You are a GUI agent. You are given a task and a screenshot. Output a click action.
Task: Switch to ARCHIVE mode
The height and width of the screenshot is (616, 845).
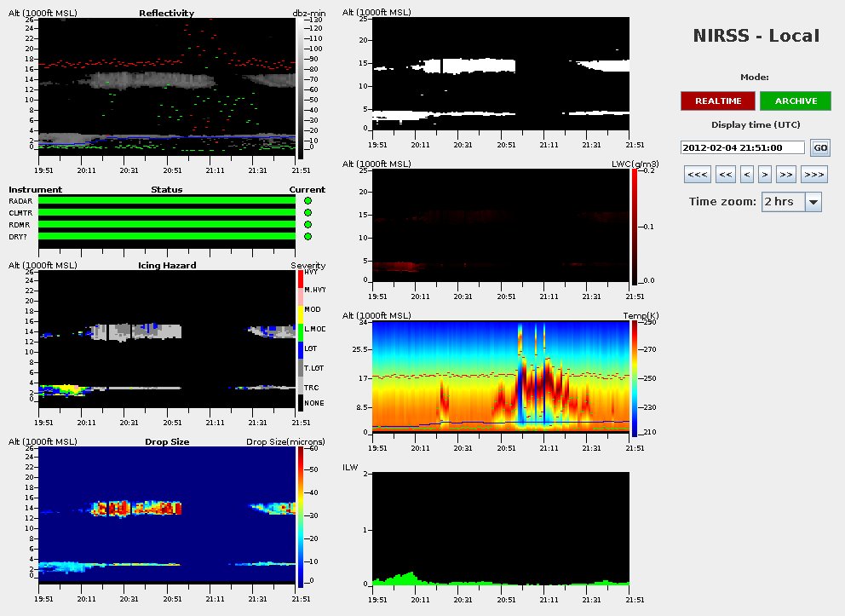796,101
